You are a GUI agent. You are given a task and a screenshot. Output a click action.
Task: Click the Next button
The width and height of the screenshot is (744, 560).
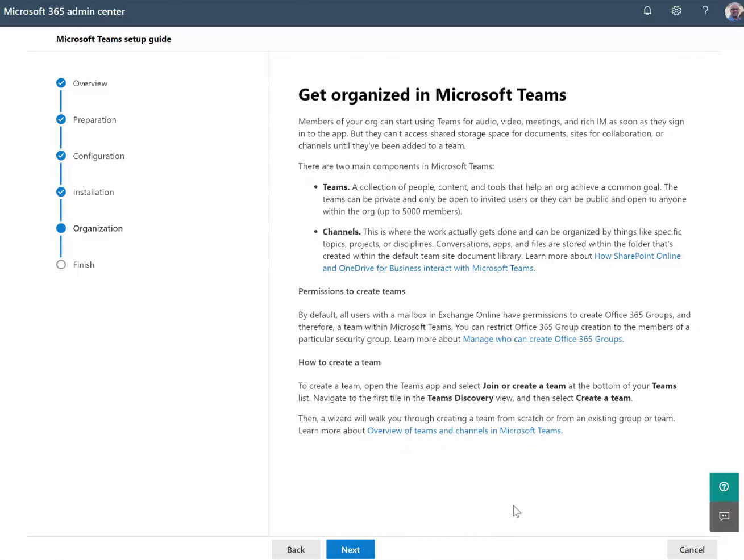[351, 550]
